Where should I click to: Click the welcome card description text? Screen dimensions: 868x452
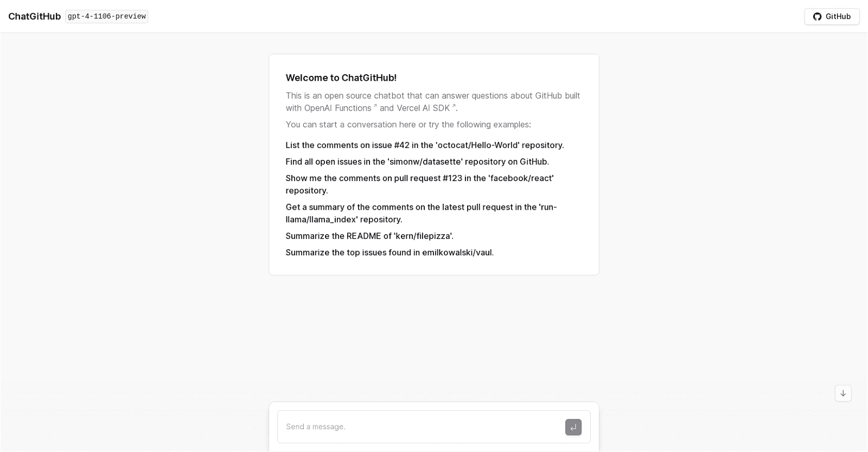click(432, 102)
